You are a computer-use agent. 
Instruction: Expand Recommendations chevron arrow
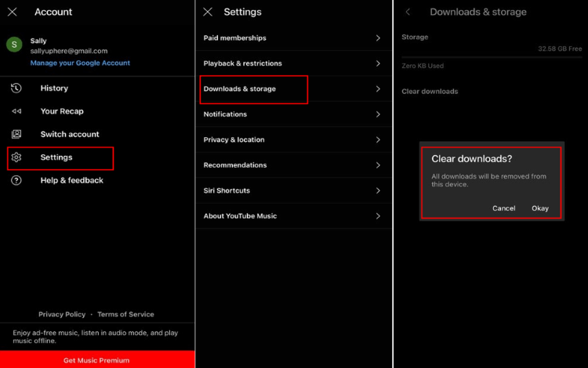coord(378,165)
